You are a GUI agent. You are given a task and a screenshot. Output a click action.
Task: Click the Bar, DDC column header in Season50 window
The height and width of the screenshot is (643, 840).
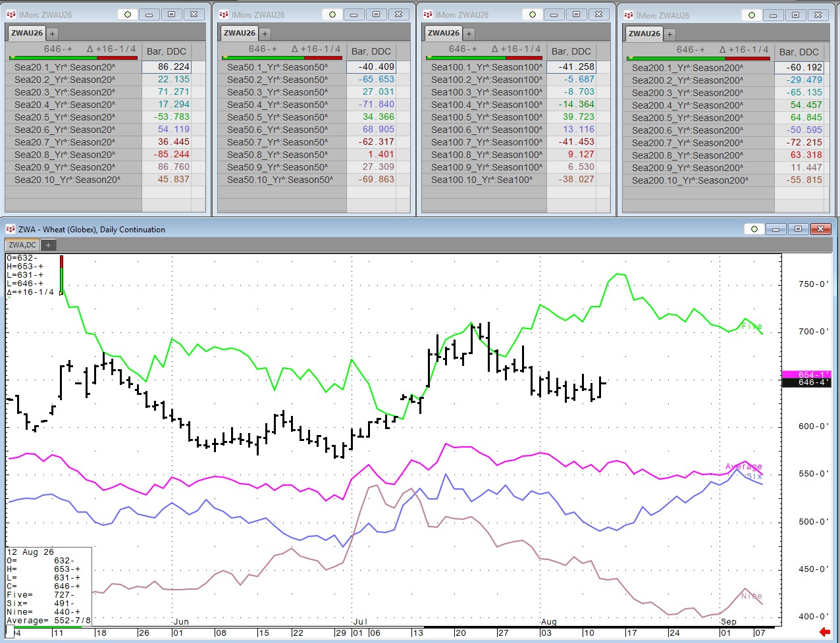(371, 51)
